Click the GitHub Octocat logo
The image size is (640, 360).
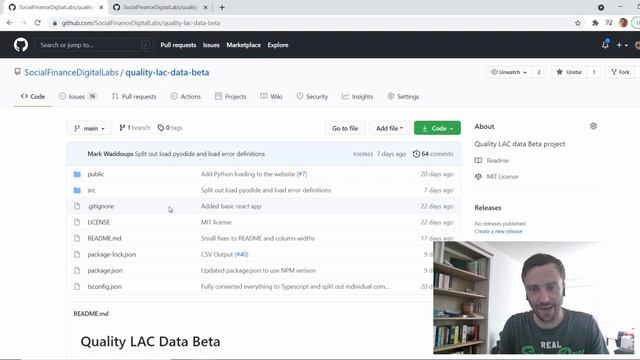click(21, 45)
